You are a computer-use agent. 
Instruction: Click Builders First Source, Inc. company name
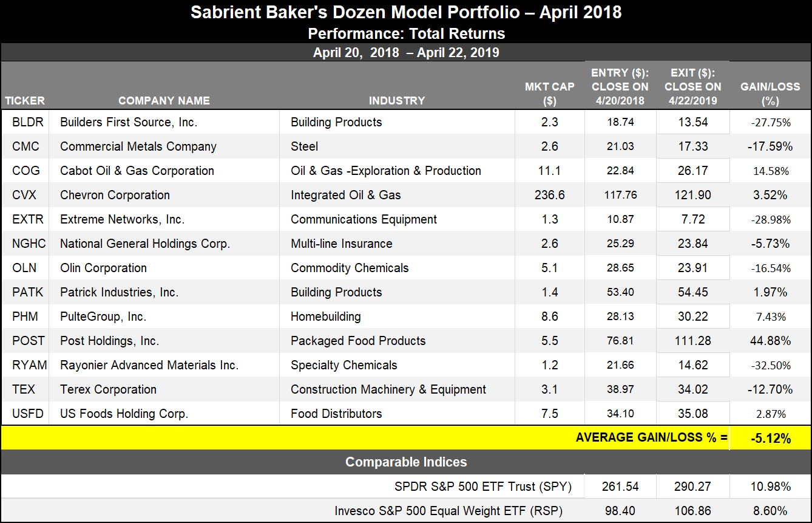click(x=129, y=122)
